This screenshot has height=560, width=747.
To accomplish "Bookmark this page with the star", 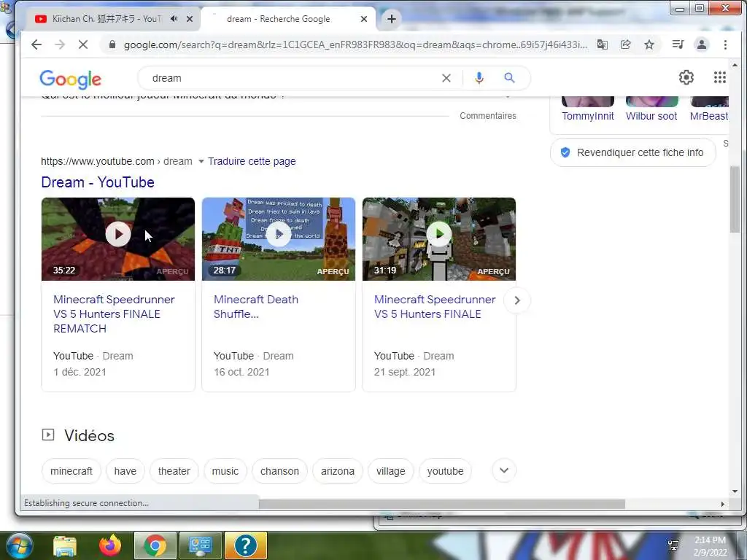I will 649,44.
